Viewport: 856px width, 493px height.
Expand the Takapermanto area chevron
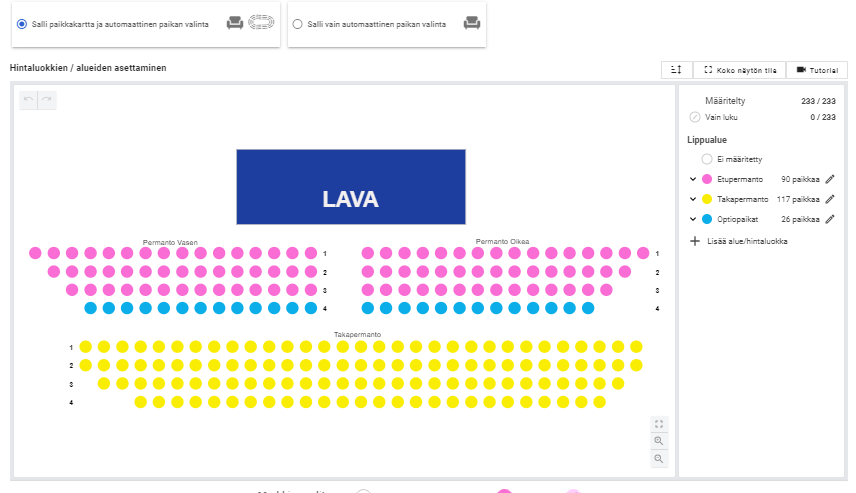tap(693, 199)
